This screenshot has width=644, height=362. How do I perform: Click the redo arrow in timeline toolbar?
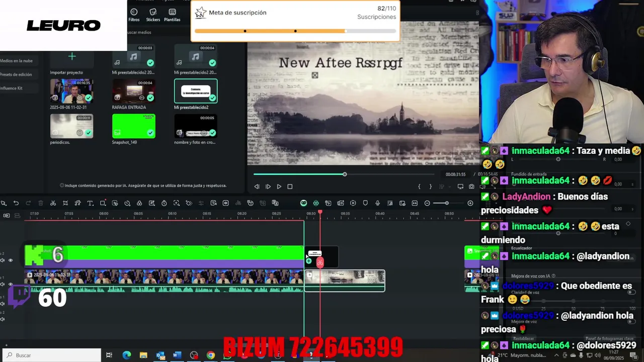[28, 203]
